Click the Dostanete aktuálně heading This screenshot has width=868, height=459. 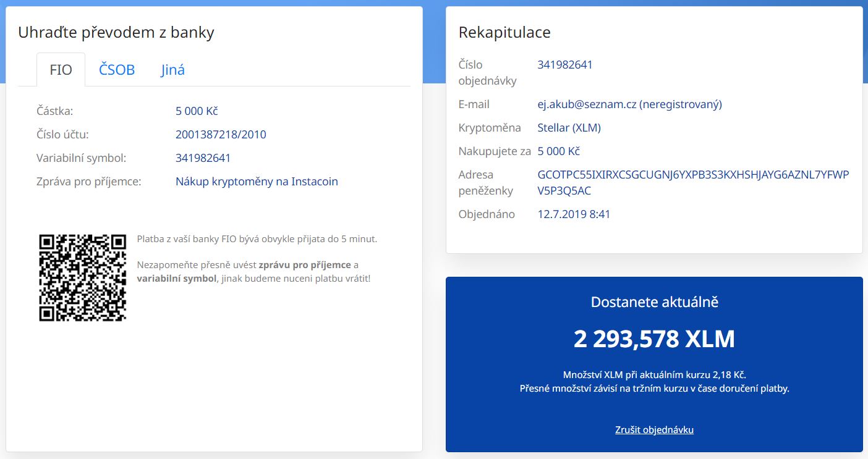pyautogui.click(x=654, y=302)
